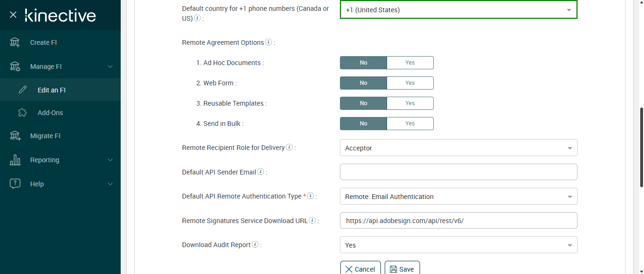Enable Yes for Web Form option
The image size is (644, 274).
pyautogui.click(x=410, y=83)
